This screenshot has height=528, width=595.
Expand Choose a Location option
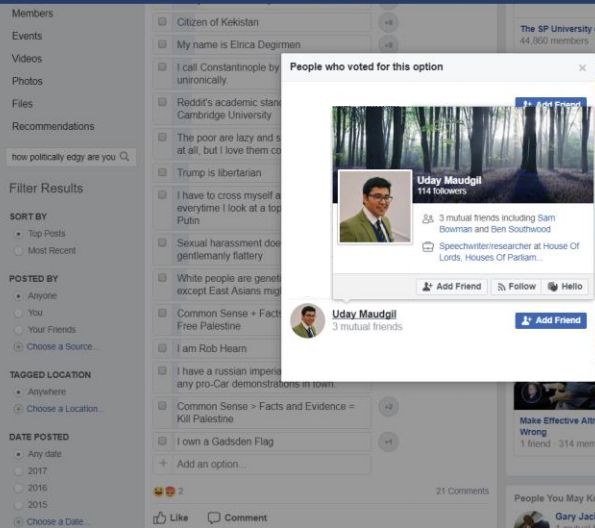click(x=62, y=409)
